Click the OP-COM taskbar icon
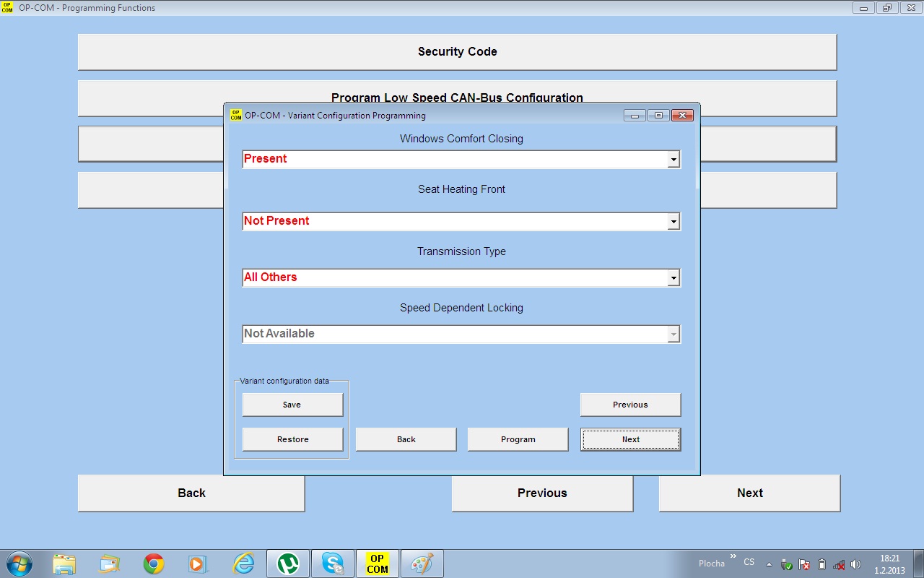The image size is (924, 578). (x=377, y=564)
